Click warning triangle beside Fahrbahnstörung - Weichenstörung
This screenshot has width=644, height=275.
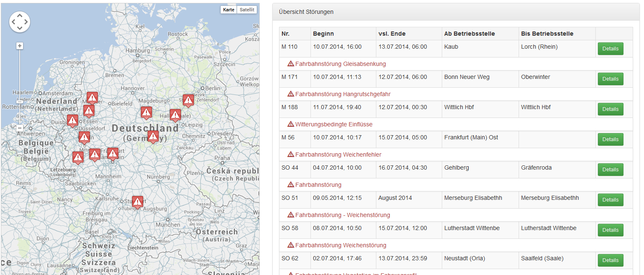coord(291,215)
